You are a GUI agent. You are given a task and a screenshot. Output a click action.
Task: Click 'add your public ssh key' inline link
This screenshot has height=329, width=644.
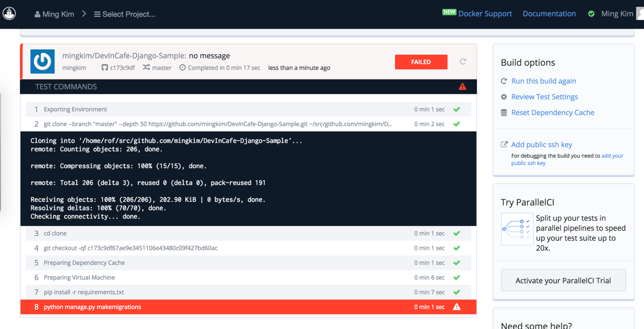coord(567,159)
